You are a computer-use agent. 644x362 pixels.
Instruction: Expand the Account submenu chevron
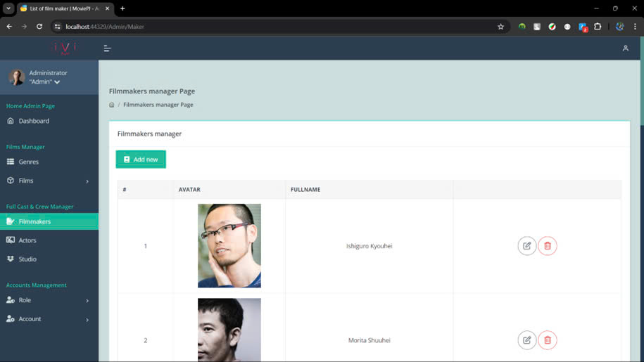(87, 319)
